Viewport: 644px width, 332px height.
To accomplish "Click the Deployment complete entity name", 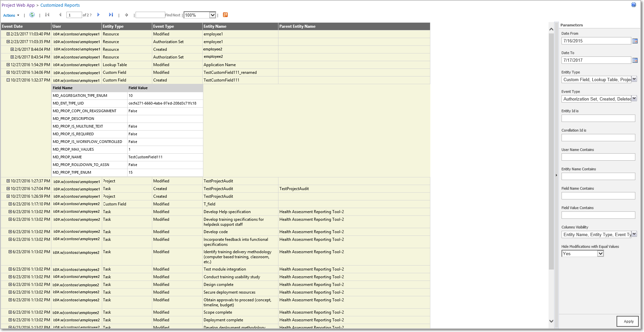I will click(223, 320).
